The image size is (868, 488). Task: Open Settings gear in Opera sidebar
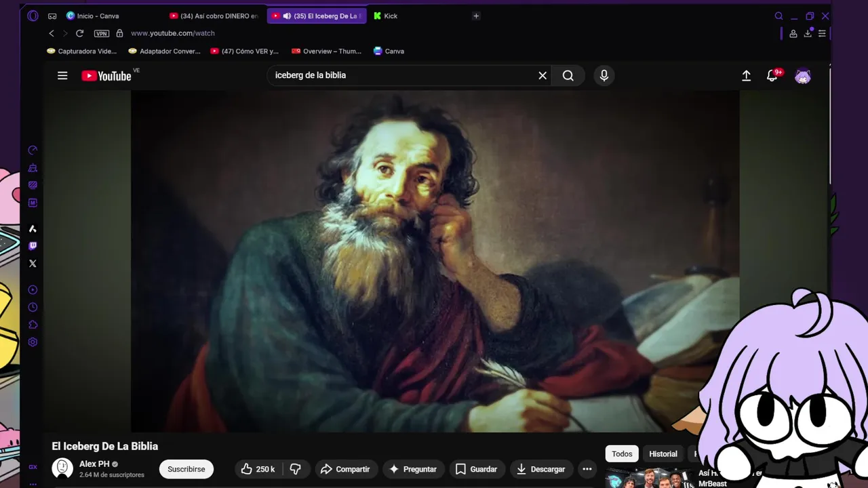tap(33, 342)
